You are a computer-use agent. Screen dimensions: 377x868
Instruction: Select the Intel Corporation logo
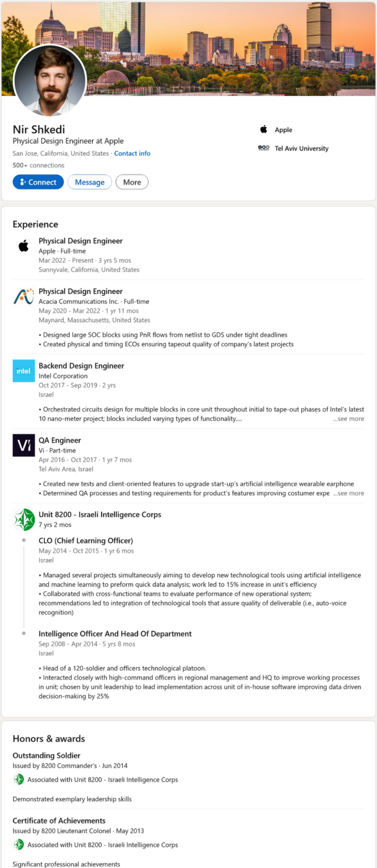point(23,371)
